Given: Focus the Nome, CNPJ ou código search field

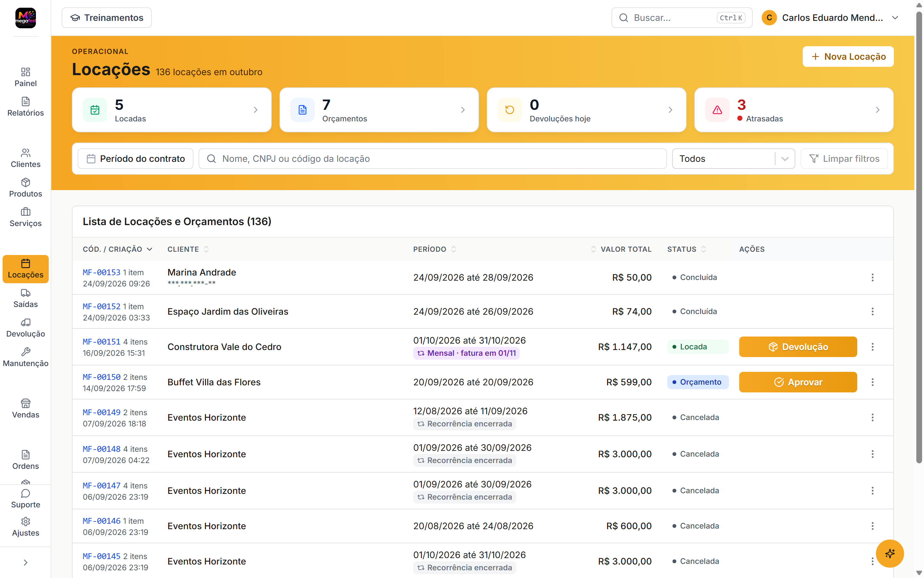Looking at the screenshot, I should 432,159.
